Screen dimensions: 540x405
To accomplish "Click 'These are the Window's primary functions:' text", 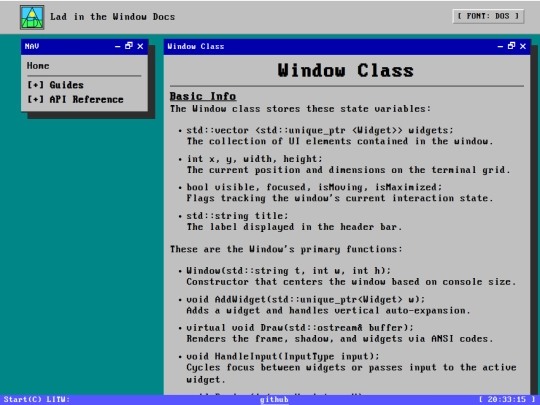I will (286, 249).
